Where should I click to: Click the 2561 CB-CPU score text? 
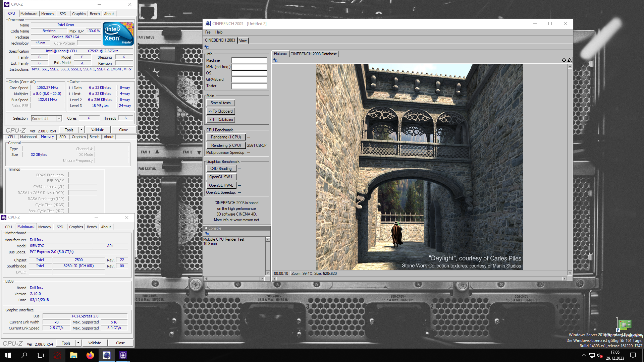tap(257, 145)
